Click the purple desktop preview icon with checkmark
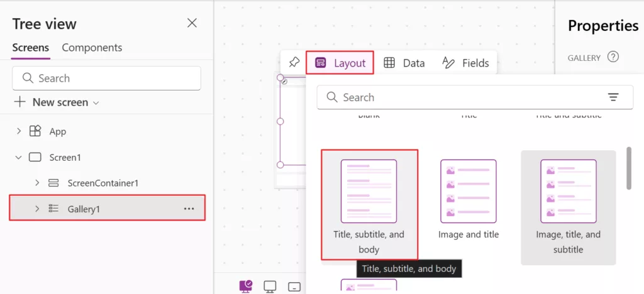Image resolution: width=644 pixels, height=294 pixels. (246, 286)
